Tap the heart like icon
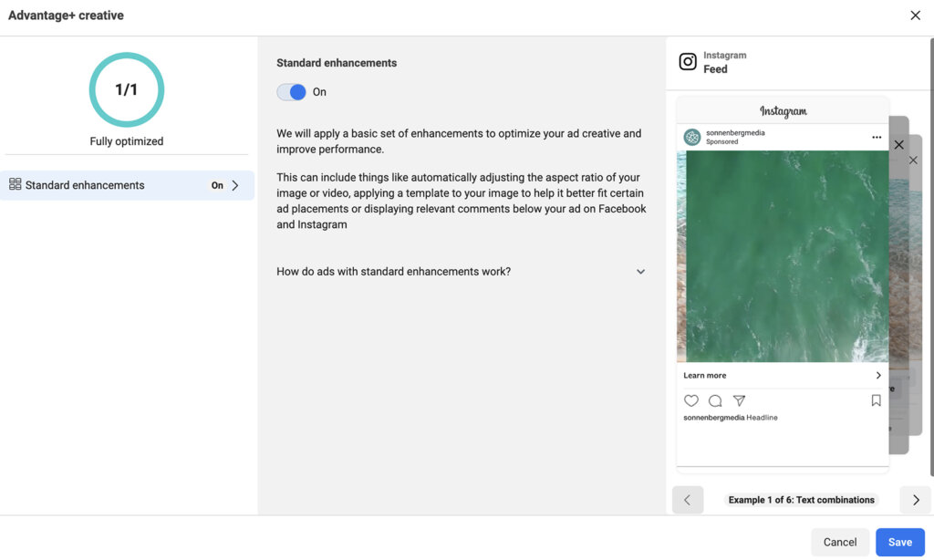This screenshot has width=934, height=560. (x=691, y=400)
